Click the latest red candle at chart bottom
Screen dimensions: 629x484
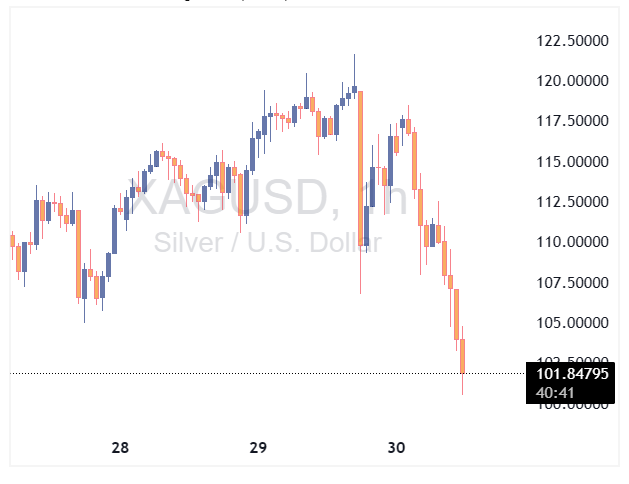[x=462, y=355]
